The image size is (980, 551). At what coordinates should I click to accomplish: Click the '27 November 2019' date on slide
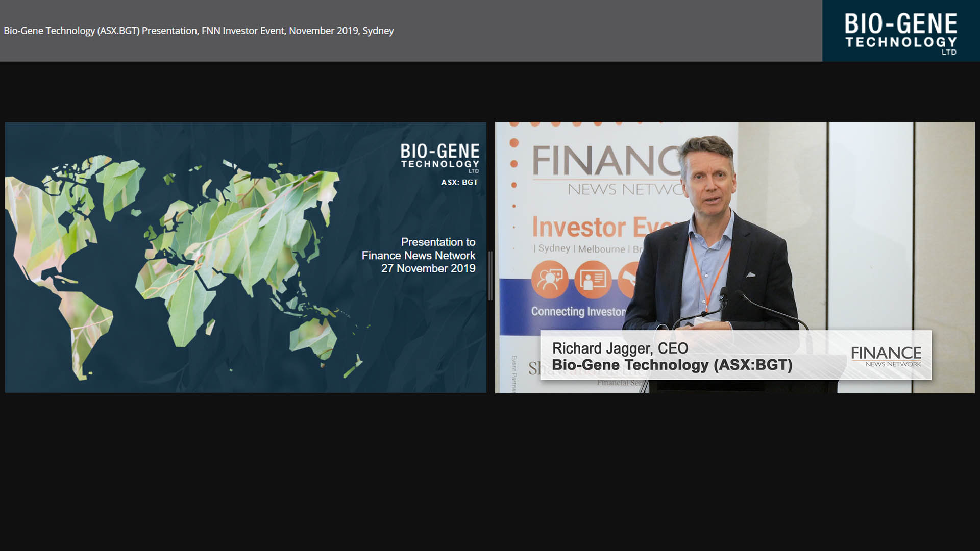pyautogui.click(x=428, y=269)
